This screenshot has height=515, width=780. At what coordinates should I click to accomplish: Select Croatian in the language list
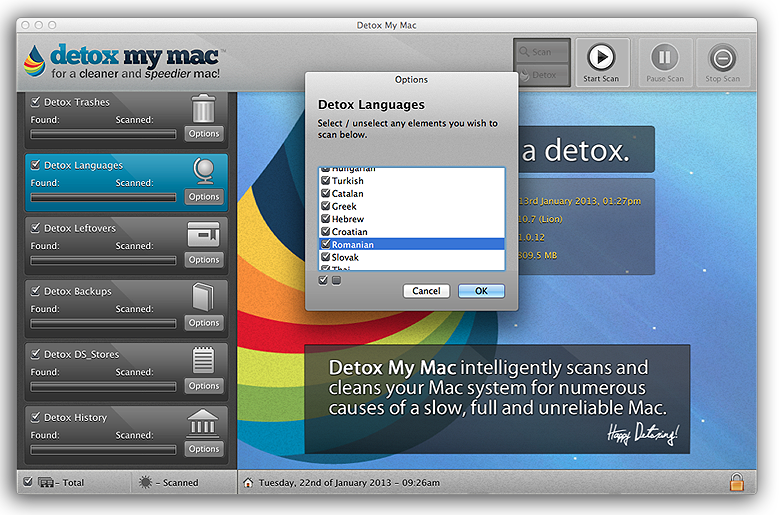tap(350, 232)
